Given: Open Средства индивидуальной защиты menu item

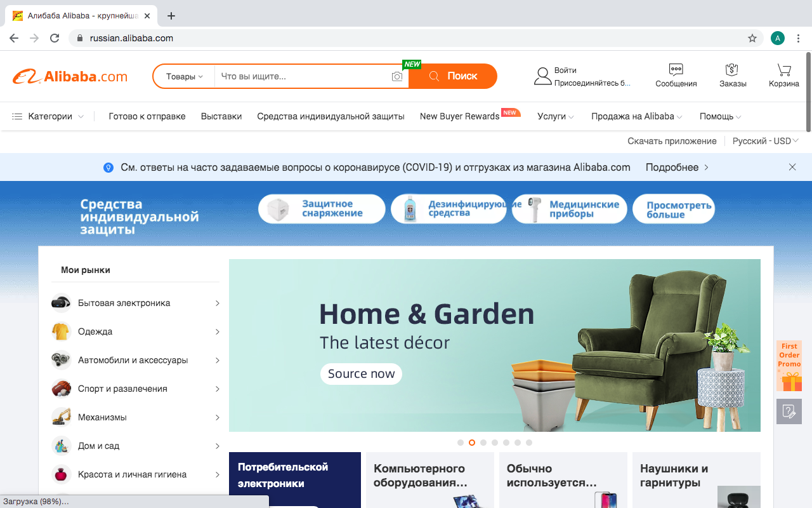Looking at the screenshot, I should coord(331,116).
